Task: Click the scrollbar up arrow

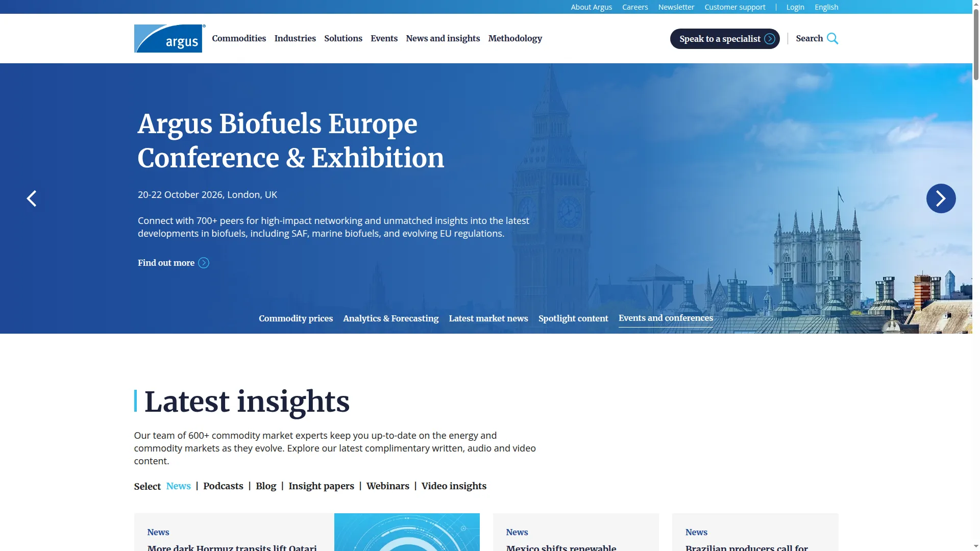Action: point(976,4)
